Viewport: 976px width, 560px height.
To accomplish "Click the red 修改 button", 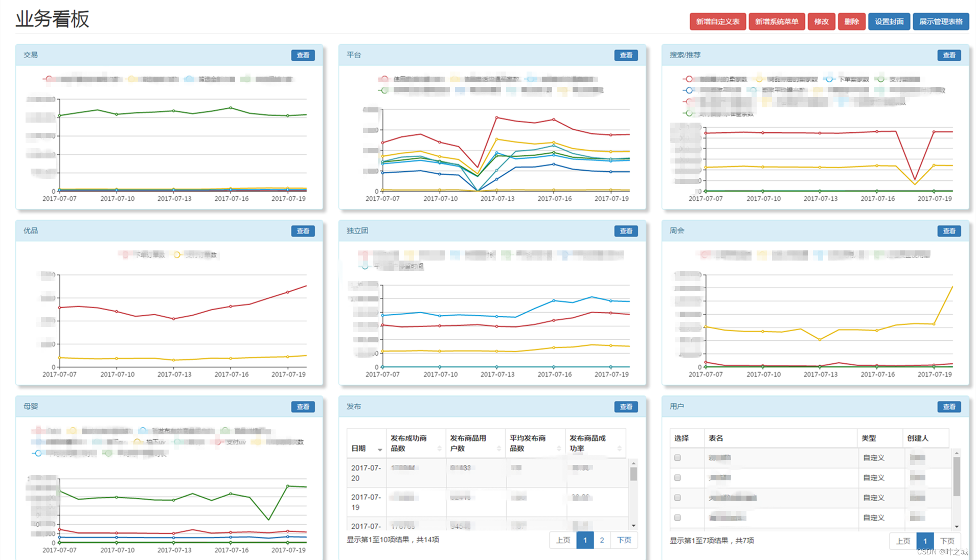I will click(821, 21).
